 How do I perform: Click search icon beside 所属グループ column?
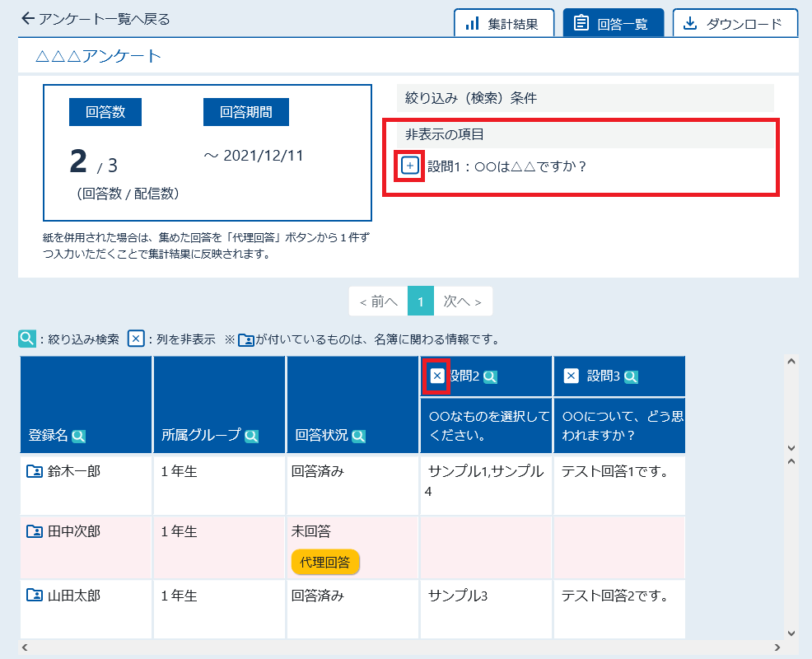251,437
